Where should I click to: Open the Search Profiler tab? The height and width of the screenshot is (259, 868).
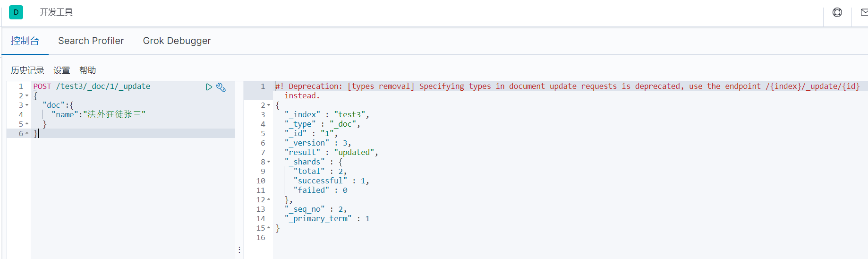[91, 41]
